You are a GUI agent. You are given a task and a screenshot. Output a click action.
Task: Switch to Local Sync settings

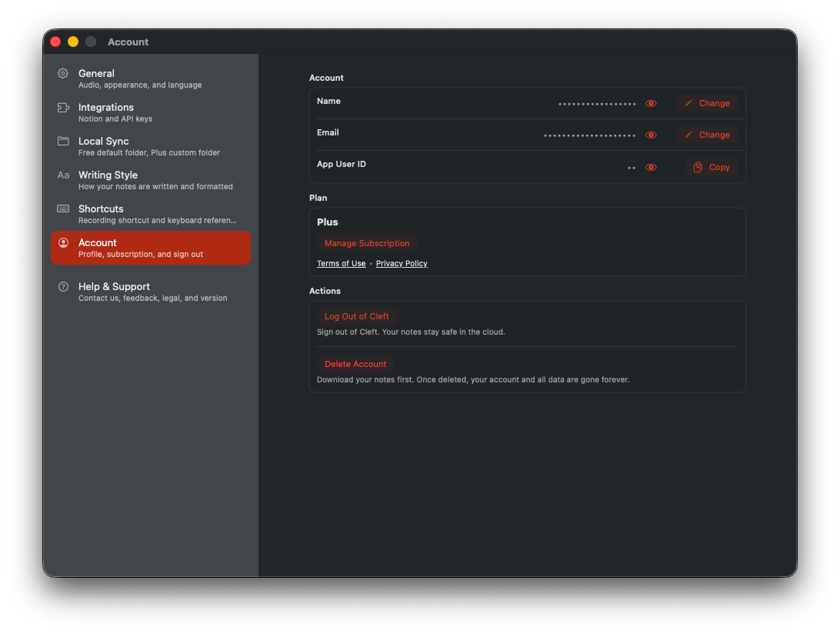click(x=151, y=146)
